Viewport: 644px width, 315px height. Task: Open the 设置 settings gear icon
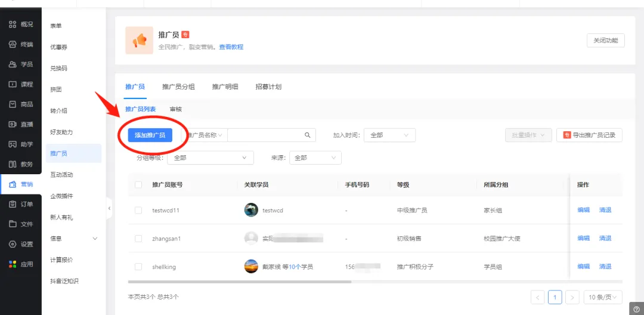(13, 244)
